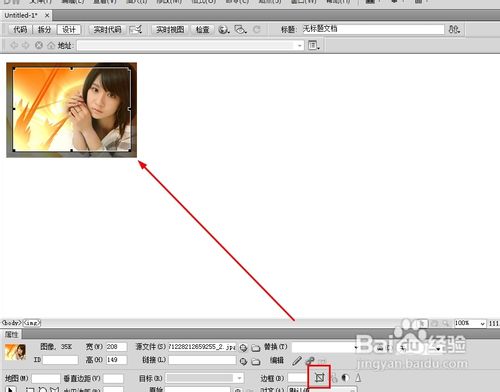Open the address bar options icon
The width and height of the screenshot is (500, 392).
tap(313, 45)
